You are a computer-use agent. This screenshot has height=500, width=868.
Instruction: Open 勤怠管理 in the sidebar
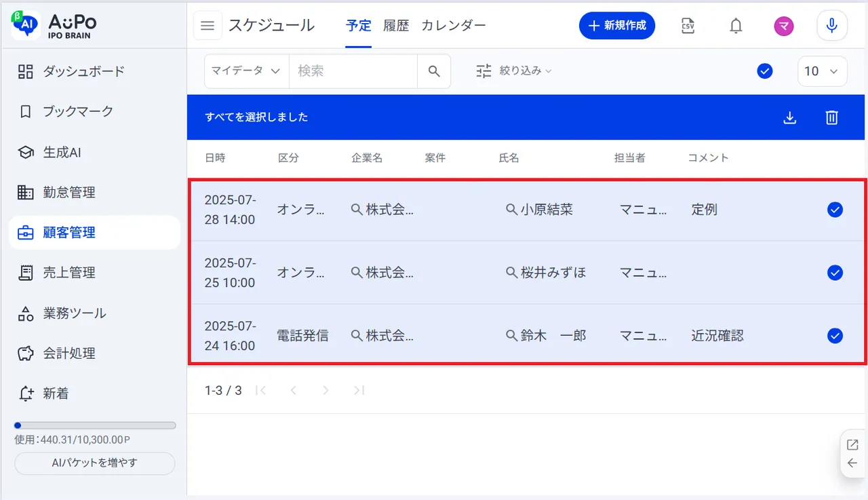94,193
